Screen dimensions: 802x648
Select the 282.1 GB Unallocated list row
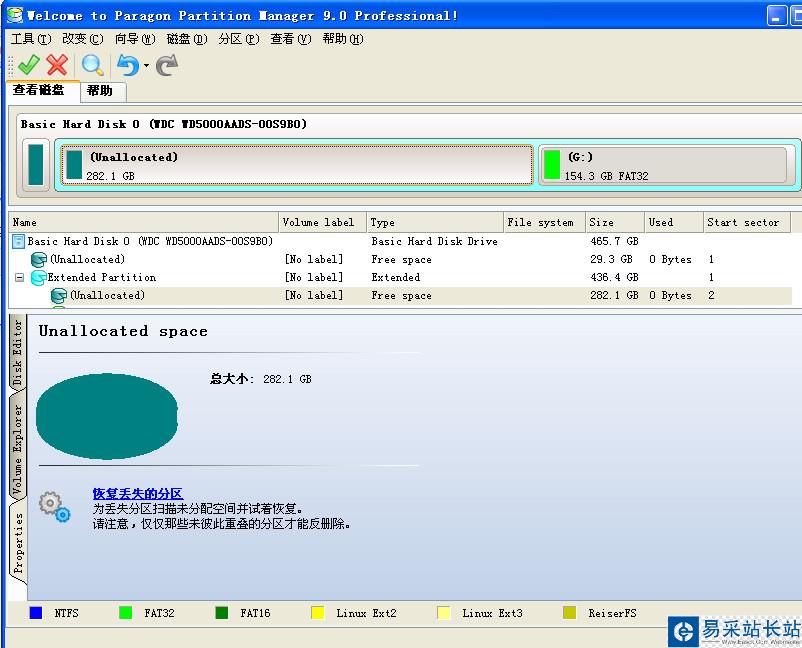(400, 296)
